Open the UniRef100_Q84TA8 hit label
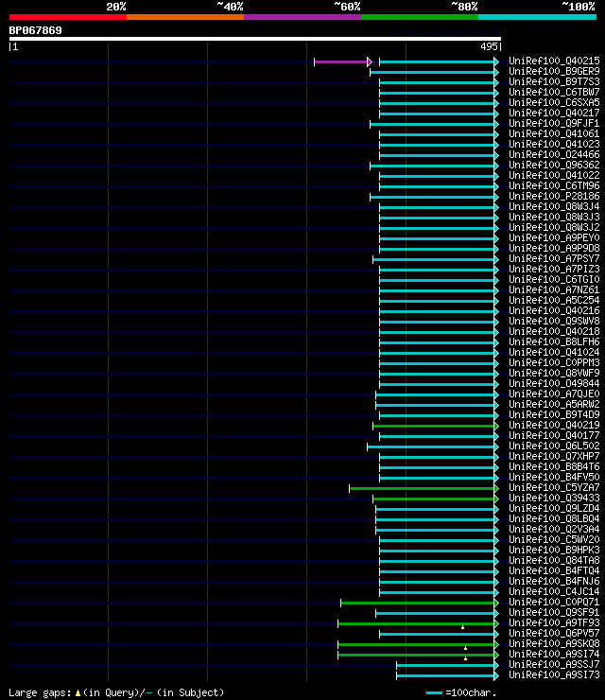 tap(554, 560)
